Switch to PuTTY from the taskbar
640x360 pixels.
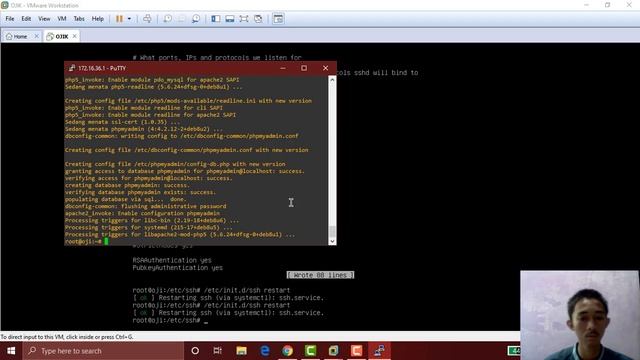(x=379, y=351)
